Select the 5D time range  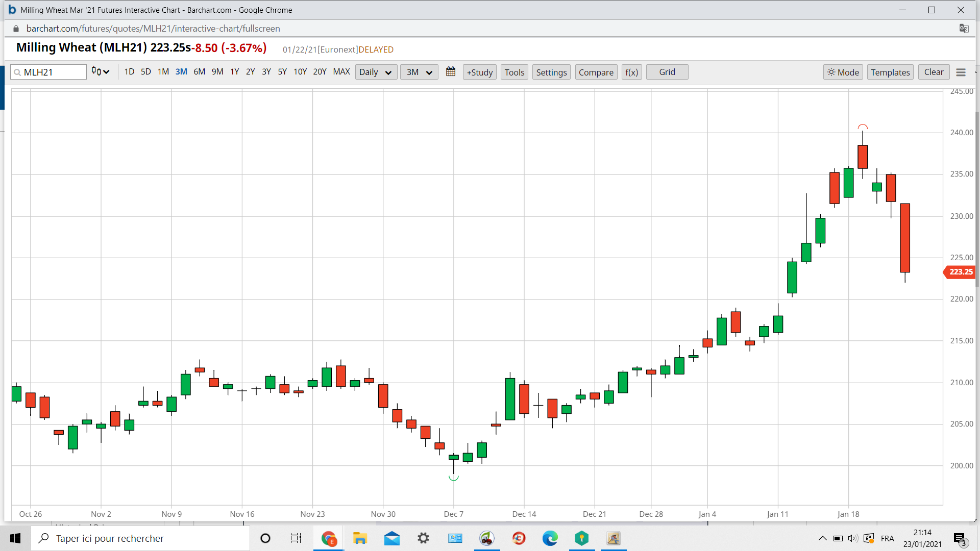tap(146, 72)
